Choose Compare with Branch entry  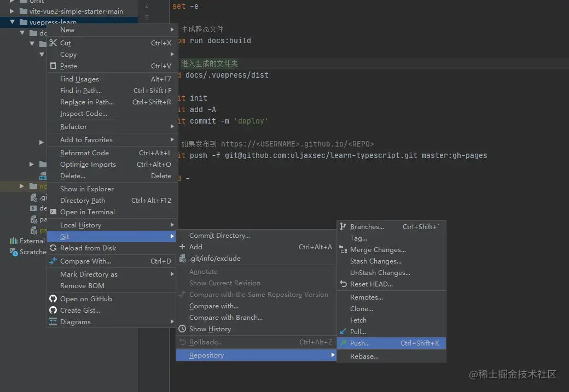(256, 317)
